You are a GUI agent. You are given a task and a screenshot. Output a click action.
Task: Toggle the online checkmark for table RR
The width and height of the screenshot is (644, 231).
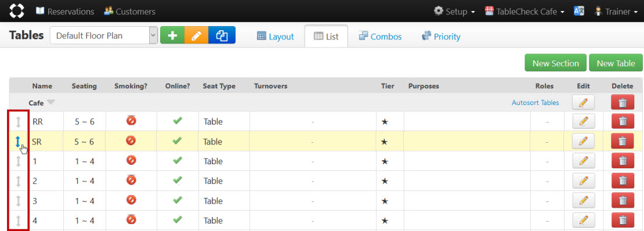178,121
